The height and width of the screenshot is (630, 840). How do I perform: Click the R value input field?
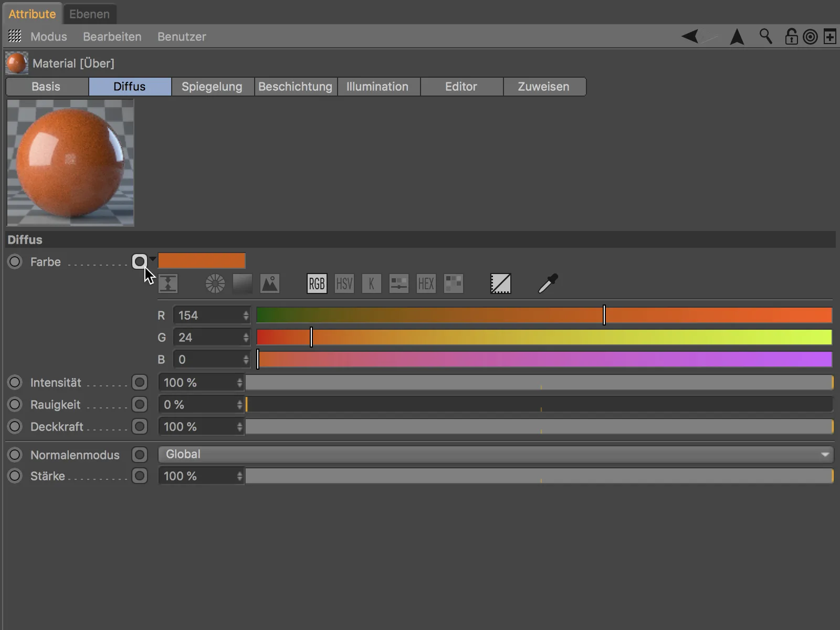click(207, 316)
